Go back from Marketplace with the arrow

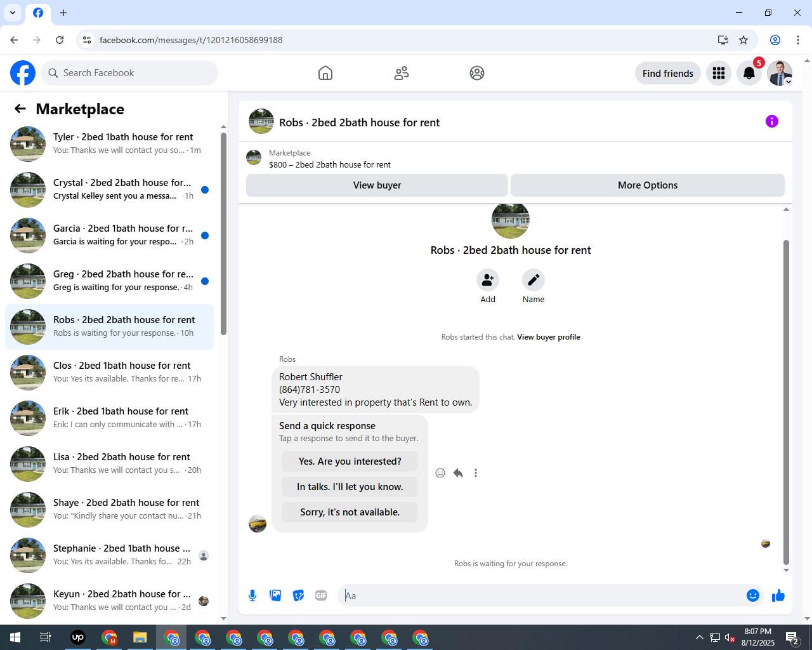click(20, 109)
